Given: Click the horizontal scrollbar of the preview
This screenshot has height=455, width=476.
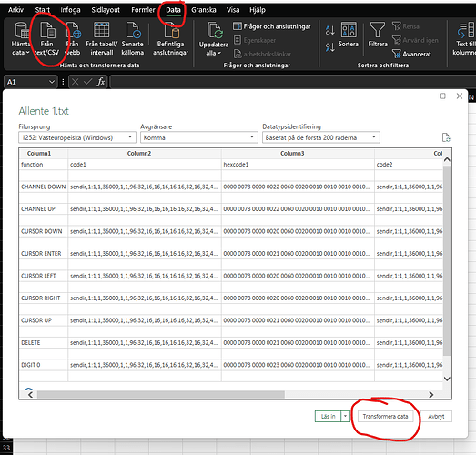Looking at the screenshot, I should point(161,394).
